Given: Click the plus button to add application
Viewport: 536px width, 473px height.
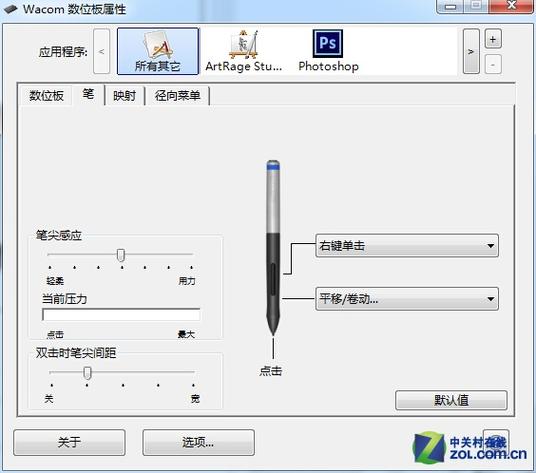Looking at the screenshot, I should click(493, 39).
